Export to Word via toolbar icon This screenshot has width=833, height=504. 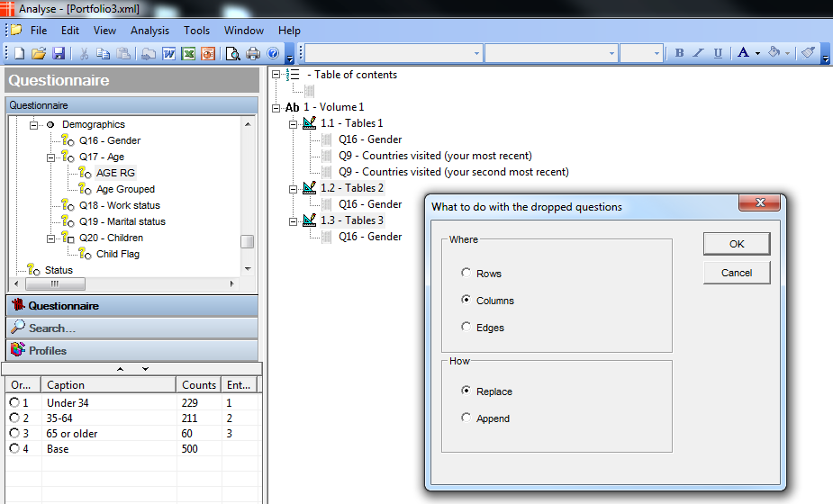coord(168,53)
